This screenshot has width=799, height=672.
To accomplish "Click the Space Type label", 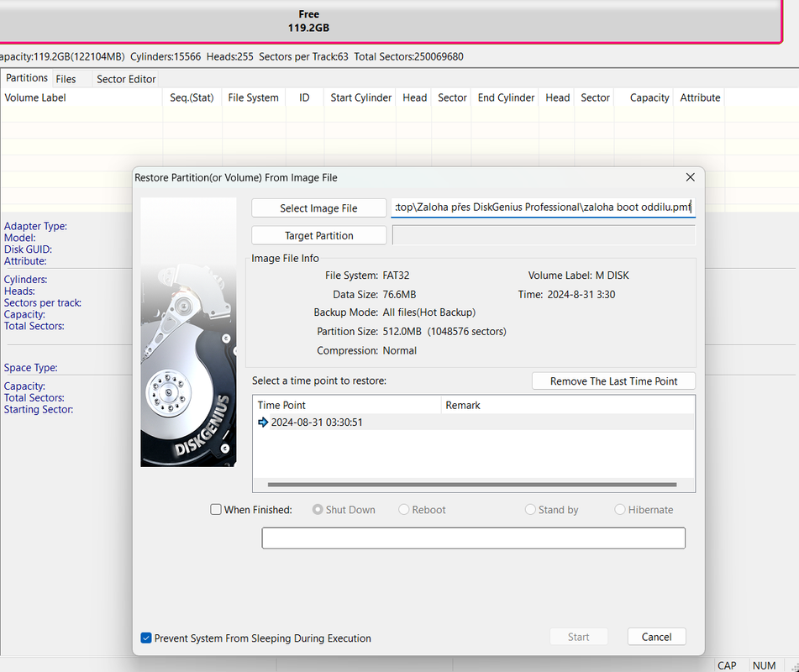I will pyautogui.click(x=30, y=367).
